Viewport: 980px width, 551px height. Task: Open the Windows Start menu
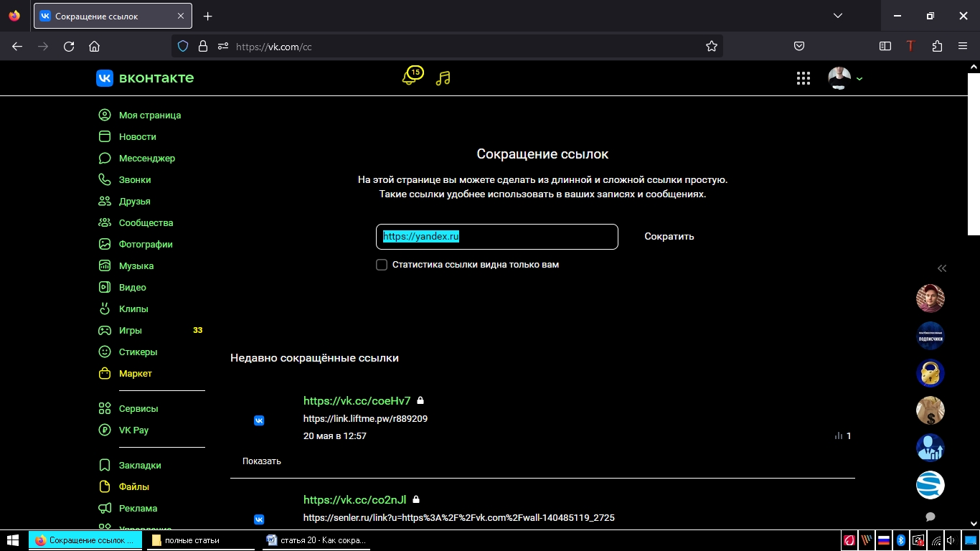point(13,540)
